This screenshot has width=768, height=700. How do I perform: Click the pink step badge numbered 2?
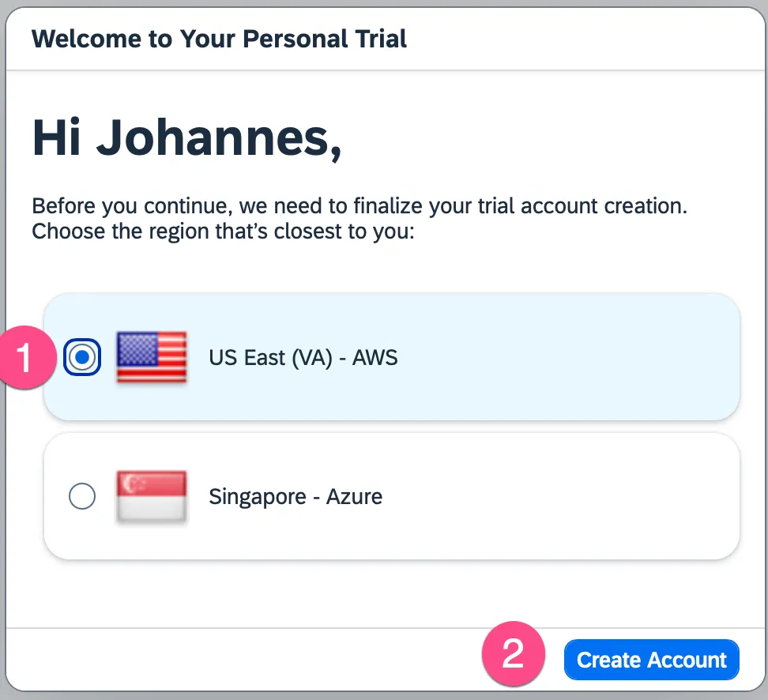(514, 655)
